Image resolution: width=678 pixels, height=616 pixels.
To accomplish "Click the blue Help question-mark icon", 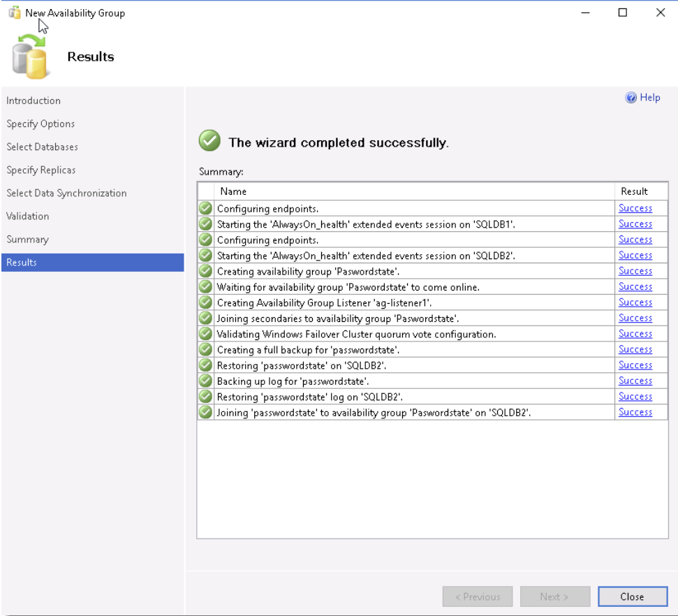I will [x=631, y=98].
